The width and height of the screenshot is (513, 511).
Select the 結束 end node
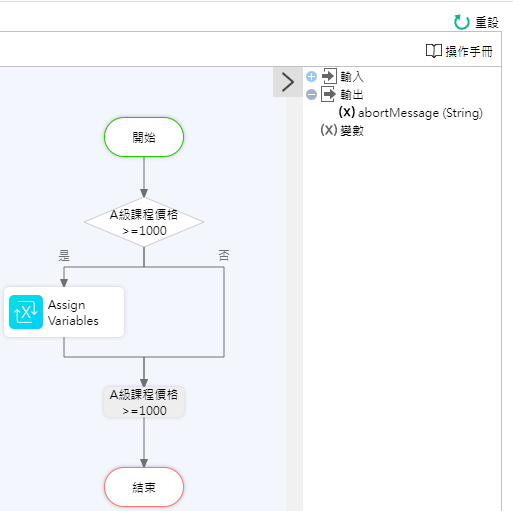point(144,487)
